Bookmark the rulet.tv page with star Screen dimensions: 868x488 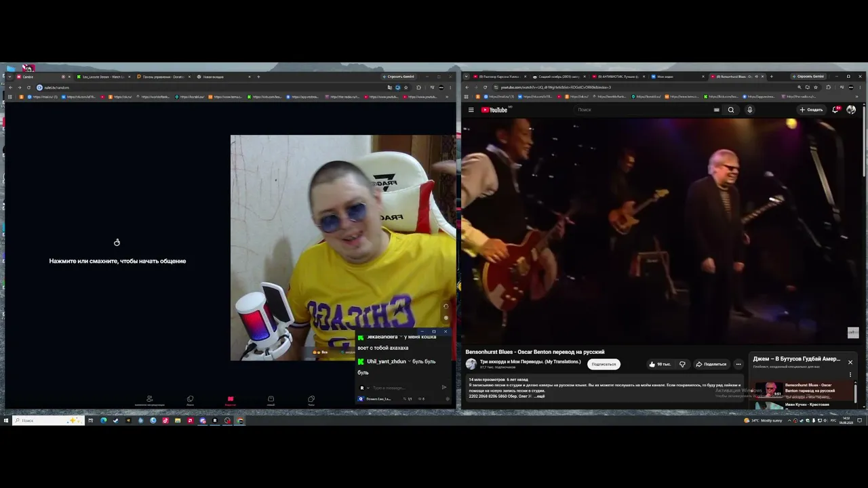tap(406, 87)
